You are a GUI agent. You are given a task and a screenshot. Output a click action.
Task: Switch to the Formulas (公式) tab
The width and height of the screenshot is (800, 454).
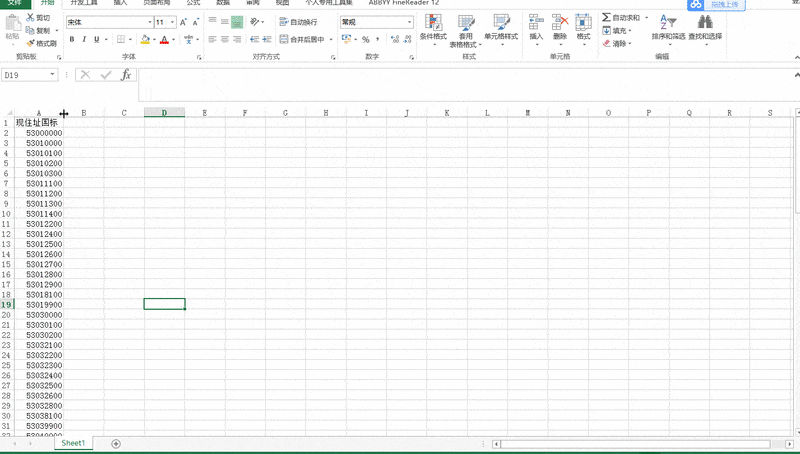[193, 3]
